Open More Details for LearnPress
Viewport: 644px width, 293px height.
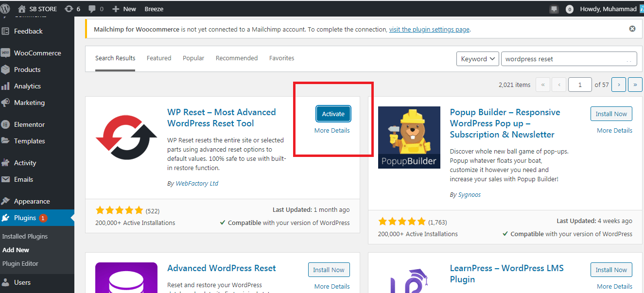(614, 286)
